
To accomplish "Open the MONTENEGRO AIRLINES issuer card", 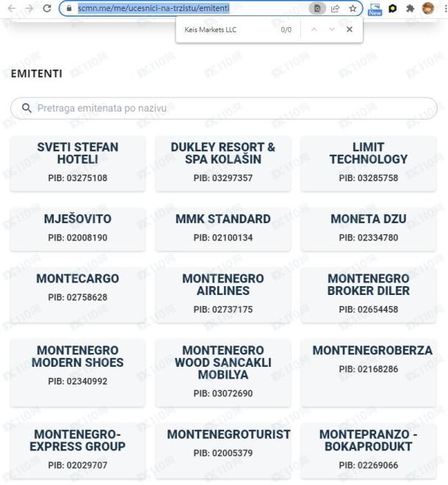I will coord(223,295).
